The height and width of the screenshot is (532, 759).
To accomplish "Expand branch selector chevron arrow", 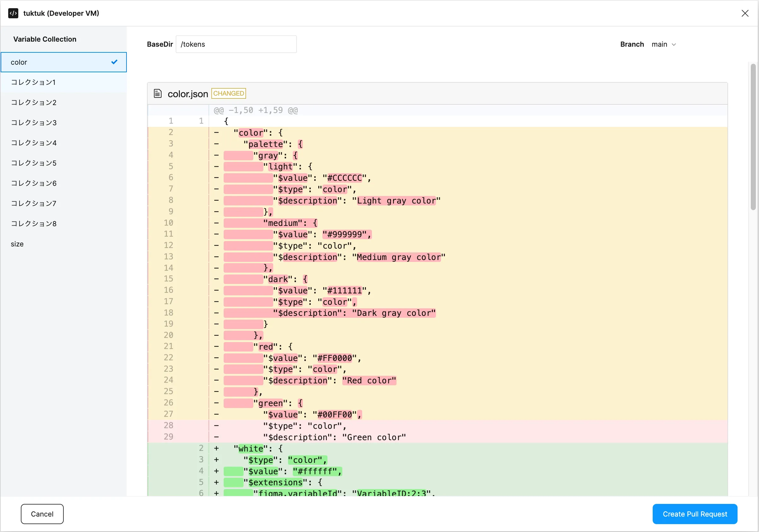I will click(x=674, y=44).
